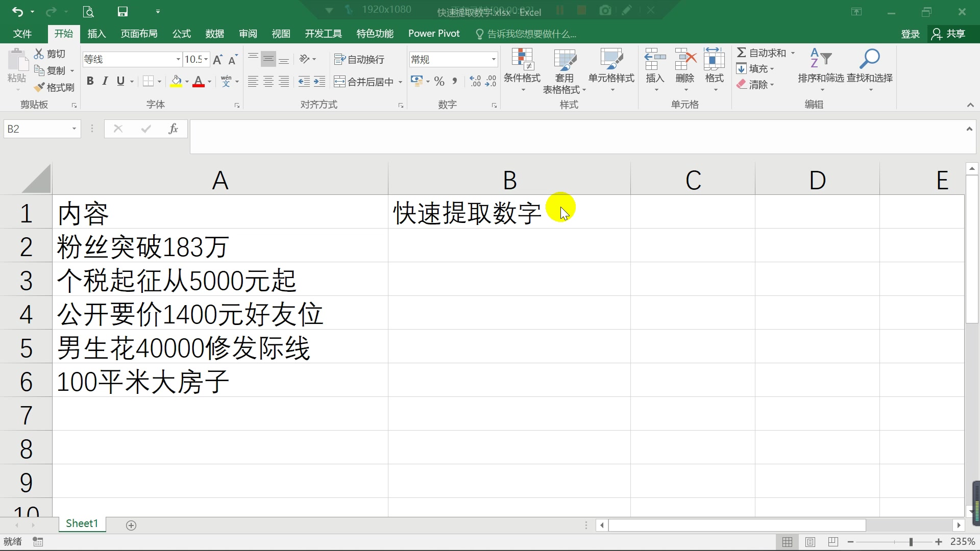The height and width of the screenshot is (551, 980).
Task: Expand the AutoSum dropdown arrow
Action: coord(793,53)
